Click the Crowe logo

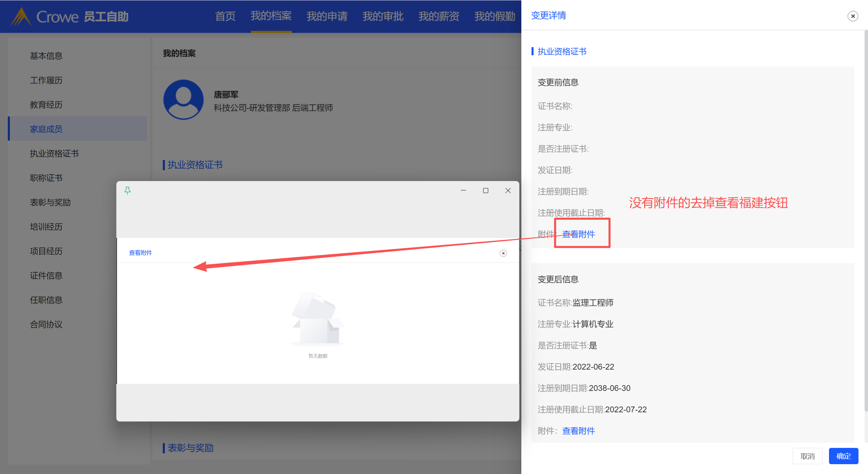coord(22,17)
